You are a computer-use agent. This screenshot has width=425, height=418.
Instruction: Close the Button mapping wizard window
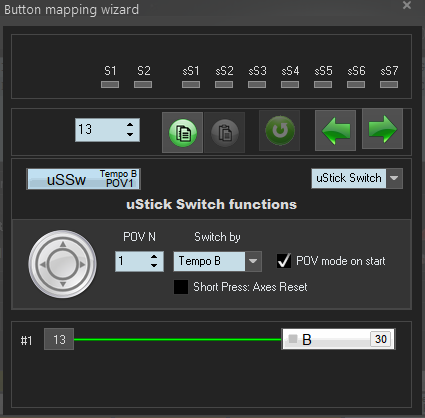coord(407,5)
